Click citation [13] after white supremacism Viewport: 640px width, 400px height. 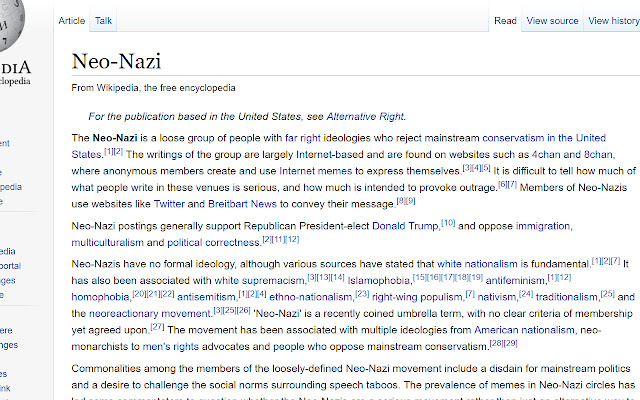coord(323,277)
